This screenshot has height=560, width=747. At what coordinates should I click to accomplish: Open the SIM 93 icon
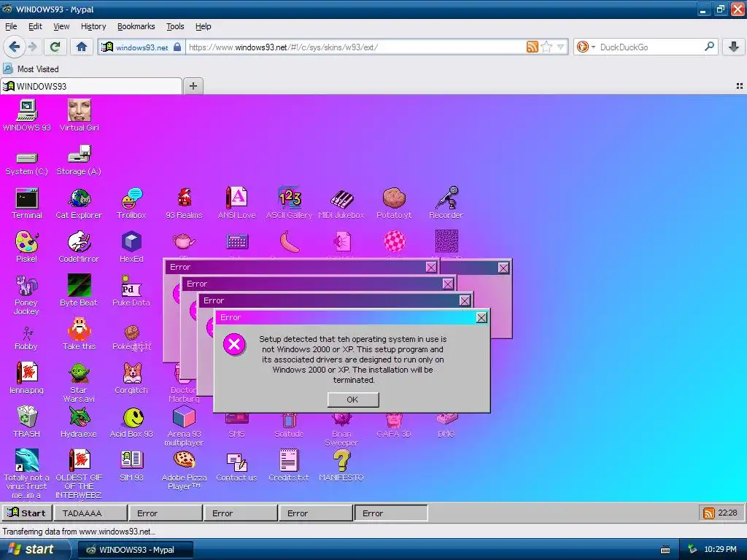[x=131, y=465]
